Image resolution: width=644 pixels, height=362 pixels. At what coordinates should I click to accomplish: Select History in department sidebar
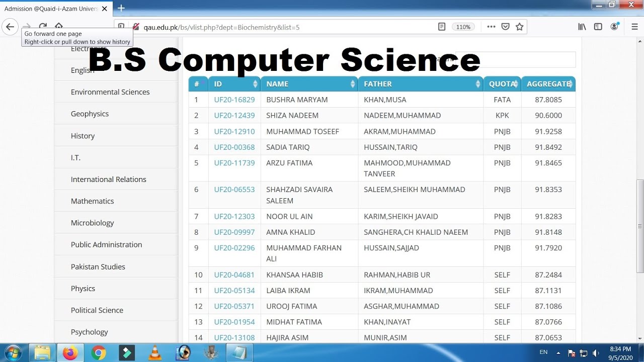[x=83, y=136]
